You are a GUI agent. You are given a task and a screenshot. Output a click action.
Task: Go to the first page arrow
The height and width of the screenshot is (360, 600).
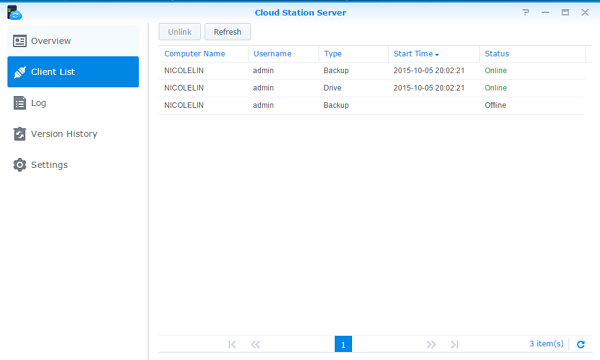pyautogui.click(x=232, y=344)
